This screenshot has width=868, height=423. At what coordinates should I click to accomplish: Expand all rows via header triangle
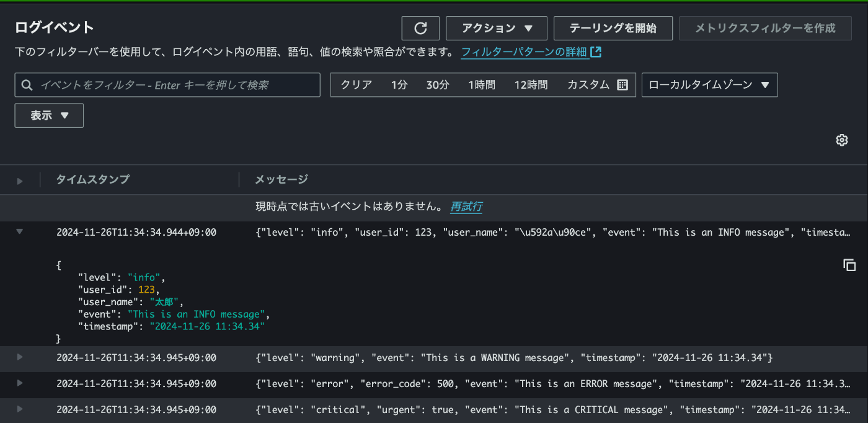tap(20, 181)
